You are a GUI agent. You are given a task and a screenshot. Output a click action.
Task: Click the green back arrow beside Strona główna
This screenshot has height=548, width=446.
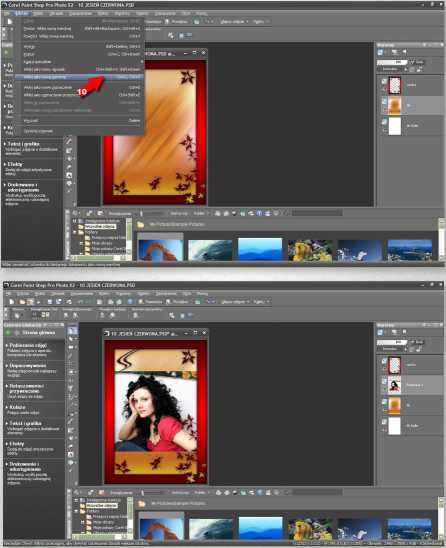(8, 333)
